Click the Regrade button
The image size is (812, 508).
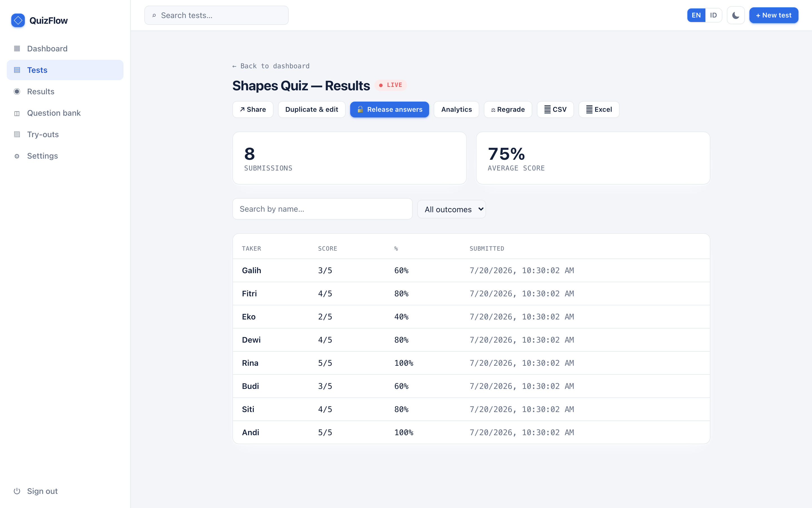508,110
